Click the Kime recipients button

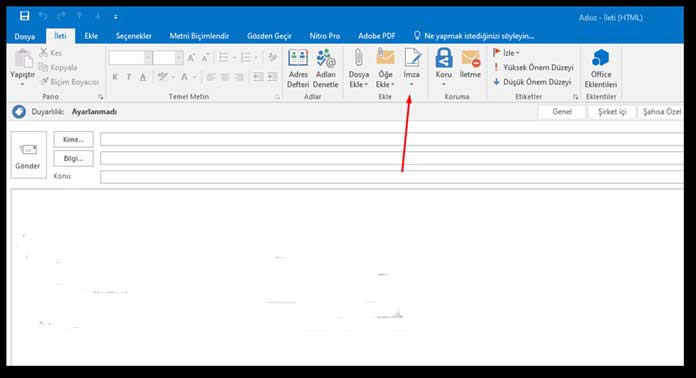pos(73,139)
